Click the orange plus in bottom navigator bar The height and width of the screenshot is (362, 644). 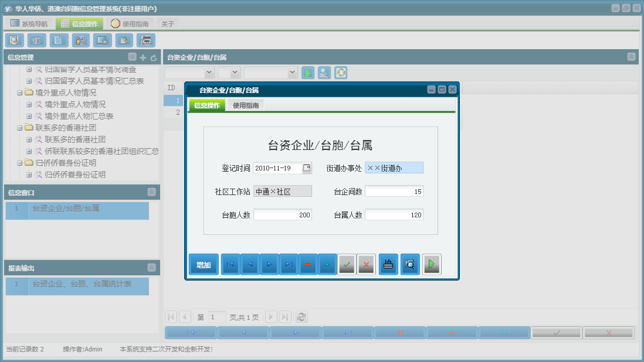pyautogui.click(x=400, y=333)
